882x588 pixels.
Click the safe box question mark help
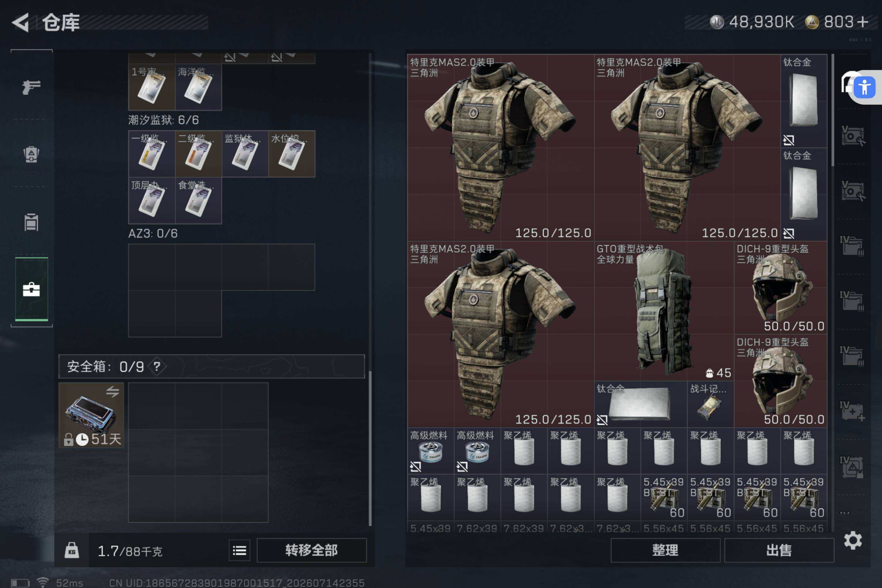click(157, 366)
